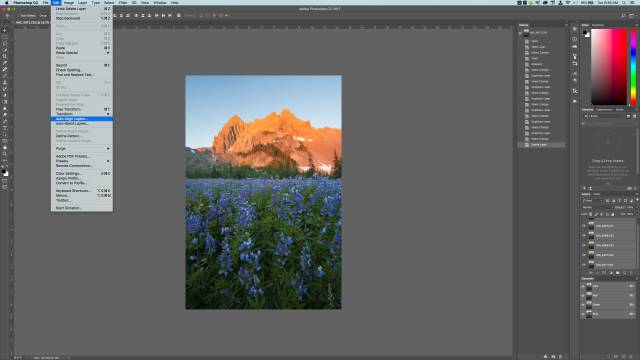Open Photoshop search icon in options bar
640x360 pixels.
(623, 16)
